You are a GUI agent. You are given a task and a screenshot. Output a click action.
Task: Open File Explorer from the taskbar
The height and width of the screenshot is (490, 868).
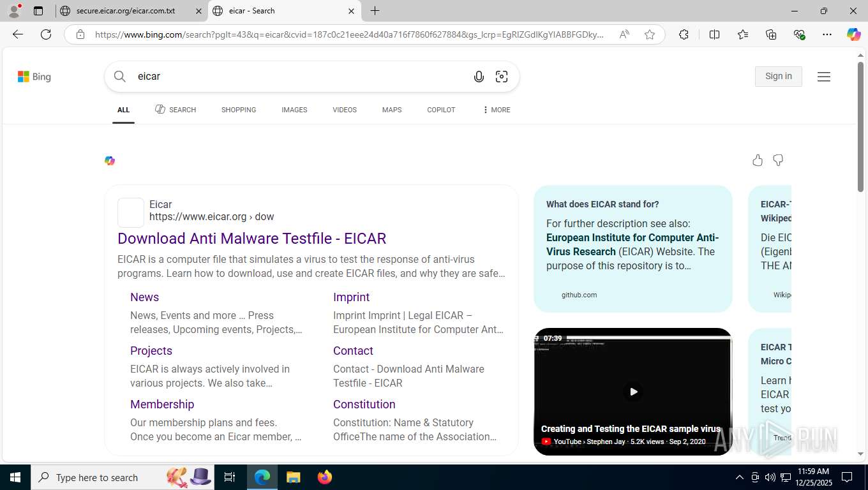tap(293, 477)
